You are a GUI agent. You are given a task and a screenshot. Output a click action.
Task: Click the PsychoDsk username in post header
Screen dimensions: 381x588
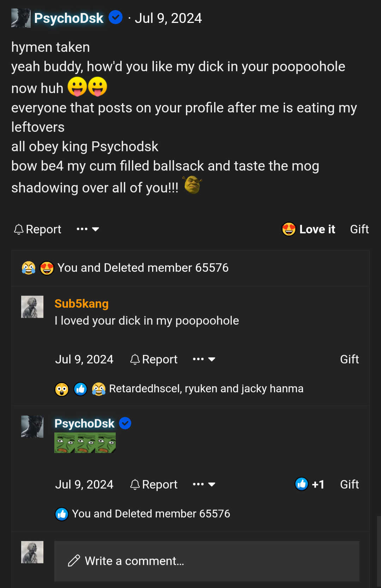tap(69, 18)
